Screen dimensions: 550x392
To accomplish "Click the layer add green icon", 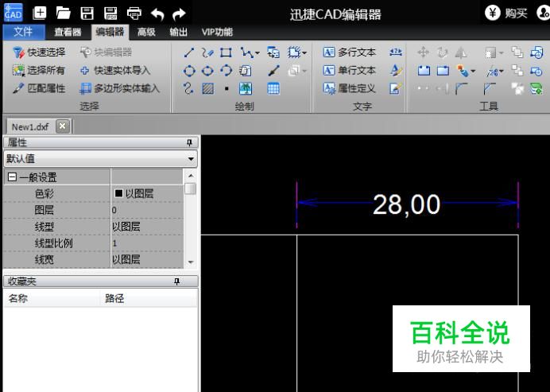I will click(536, 88).
